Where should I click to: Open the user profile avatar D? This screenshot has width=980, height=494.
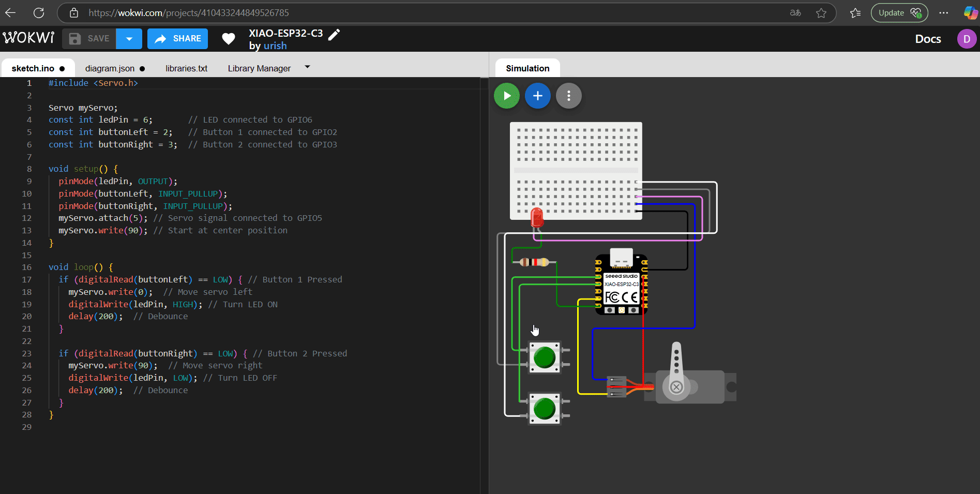click(967, 39)
